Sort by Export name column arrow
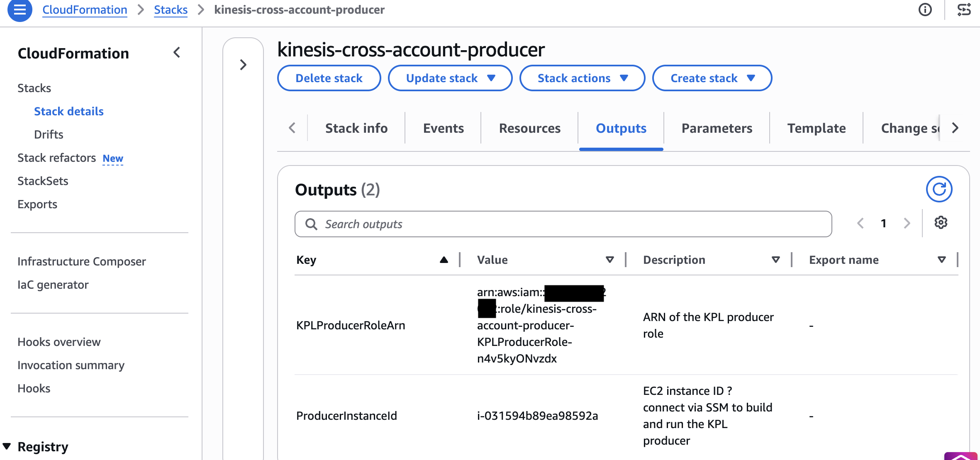This screenshot has height=460, width=980. (x=941, y=260)
